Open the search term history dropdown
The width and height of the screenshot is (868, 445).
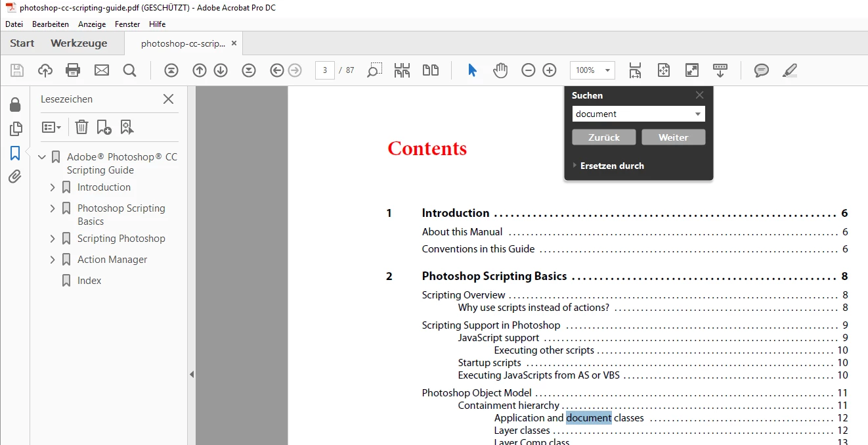697,114
